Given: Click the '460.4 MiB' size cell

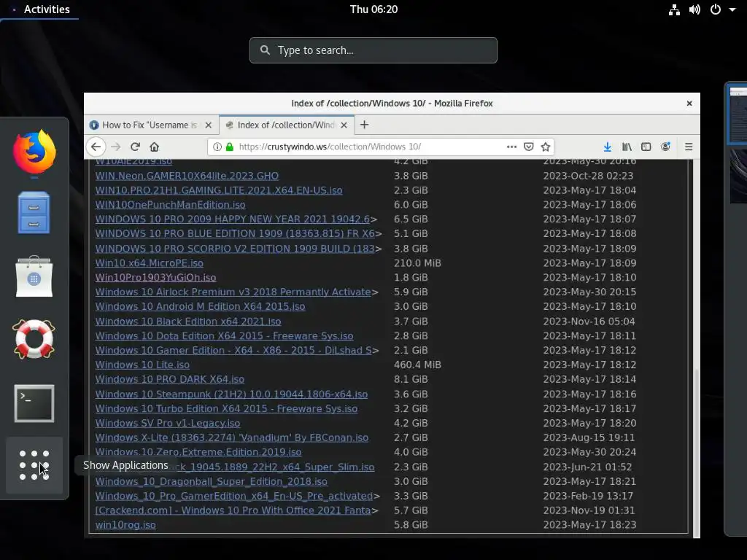Looking at the screenshot, I should [417, 365].
